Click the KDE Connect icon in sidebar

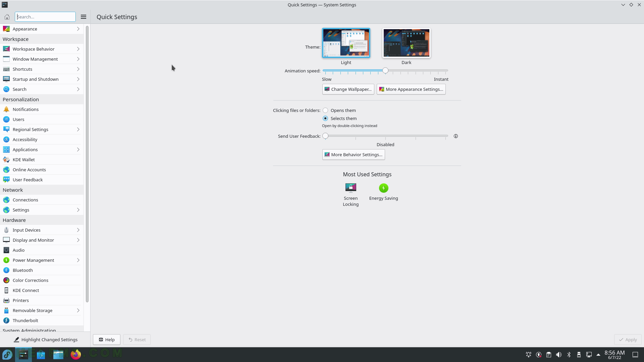click(x=6, y=290)
